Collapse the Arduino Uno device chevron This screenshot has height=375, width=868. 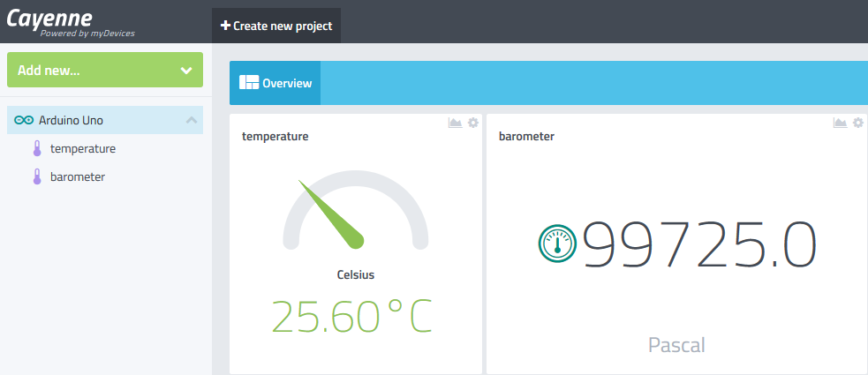tap(192, 120)
